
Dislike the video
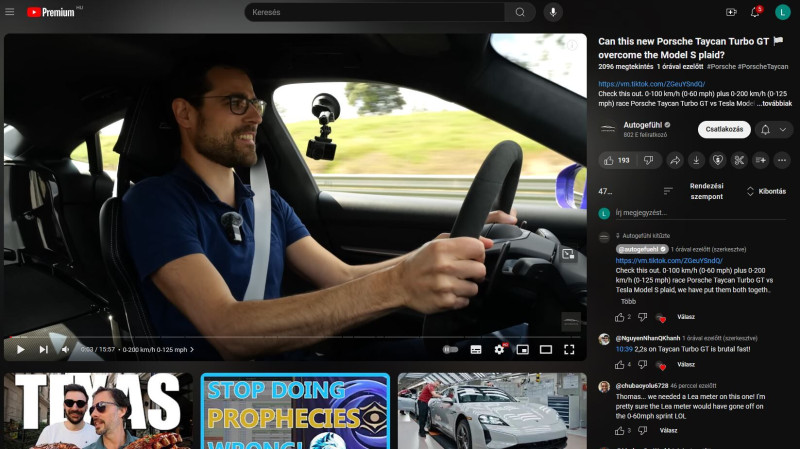pos(648,160)
